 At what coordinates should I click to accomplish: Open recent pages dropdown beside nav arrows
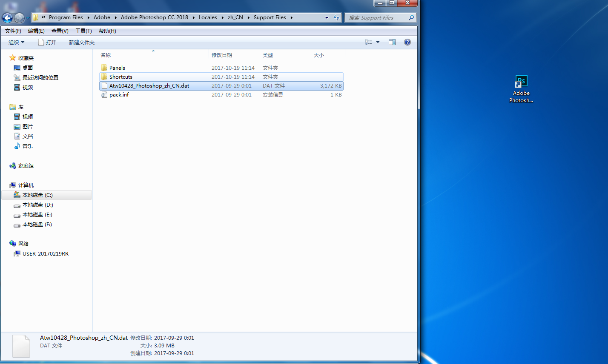[x=28, y=18]
